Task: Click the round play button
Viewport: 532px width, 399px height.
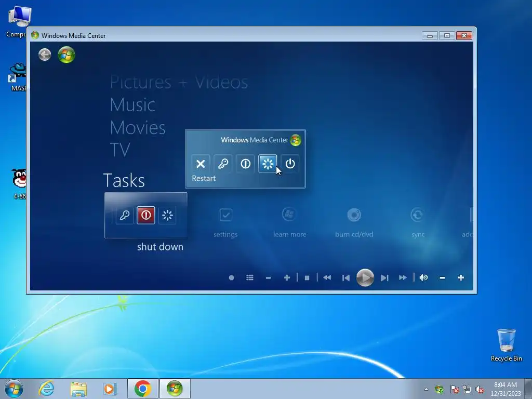Action: point(365,277)
